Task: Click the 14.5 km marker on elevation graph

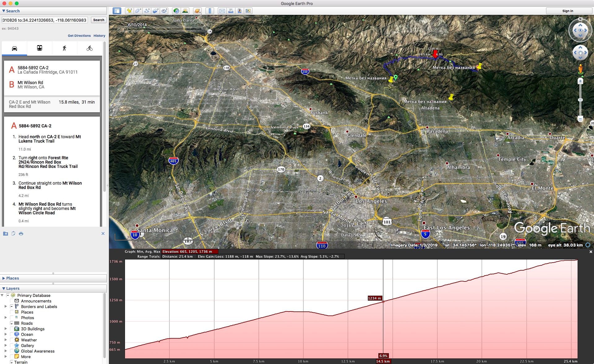Action: (x=383, y=361)
